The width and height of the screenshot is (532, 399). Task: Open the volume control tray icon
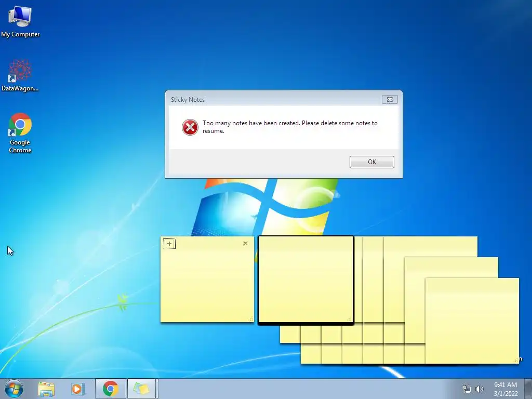pyautogui.click(x=480, y=389)
